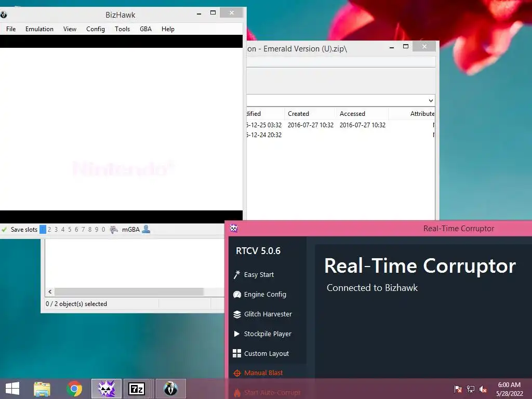Click the Glitch Harvester layers icon
Viewport: 532px width, 399px height.
tap(237, 314)
